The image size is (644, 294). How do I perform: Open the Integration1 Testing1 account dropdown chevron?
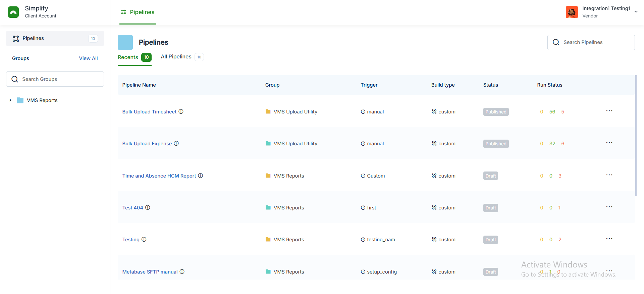(636, 12)
